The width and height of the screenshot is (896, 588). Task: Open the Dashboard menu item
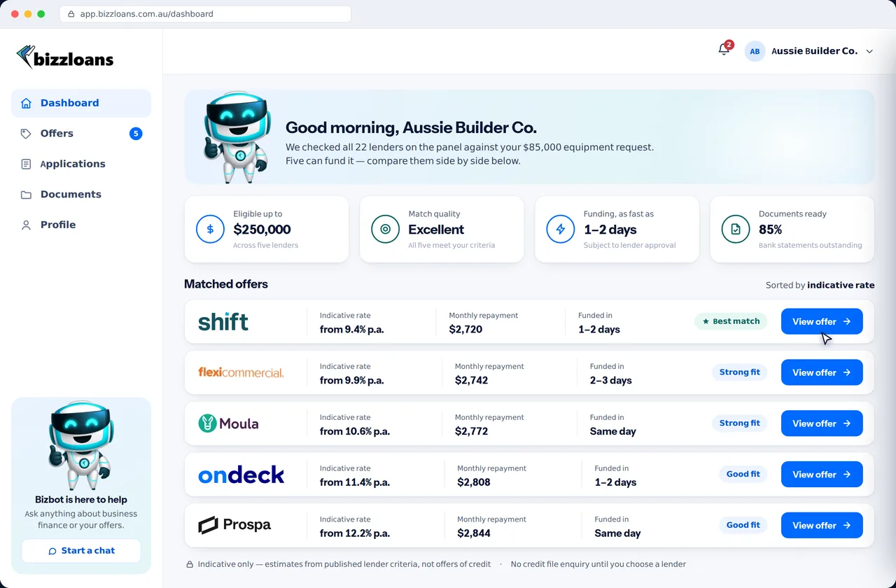coord(81,103)
